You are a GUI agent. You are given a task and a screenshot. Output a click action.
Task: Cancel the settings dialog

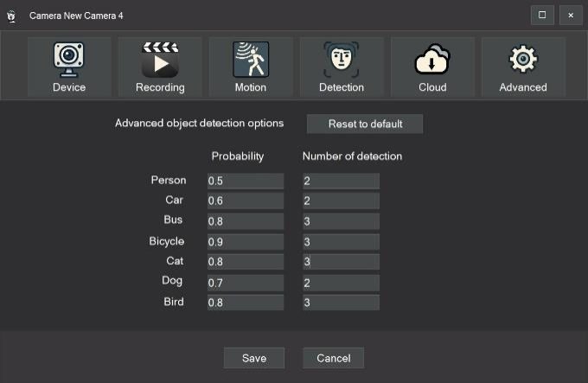coord(333,358)
